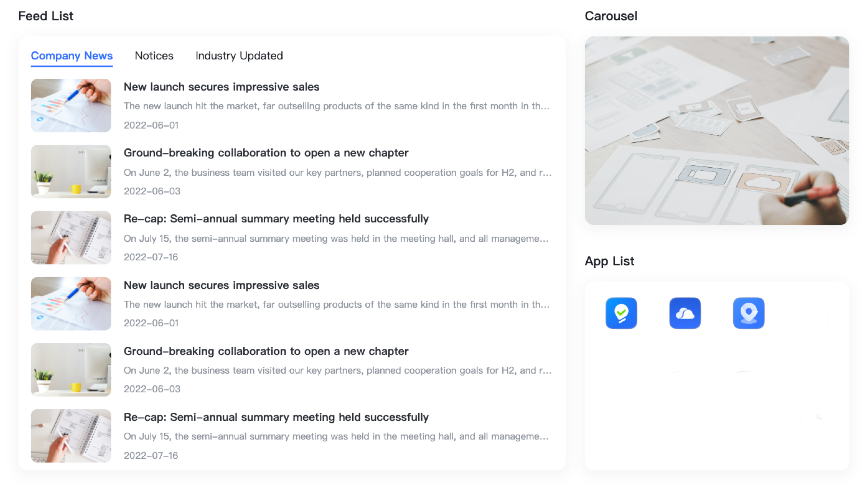868x488 pixels.
Task: Click the first 2022-06-03 date
Action: tap(152, 191)
